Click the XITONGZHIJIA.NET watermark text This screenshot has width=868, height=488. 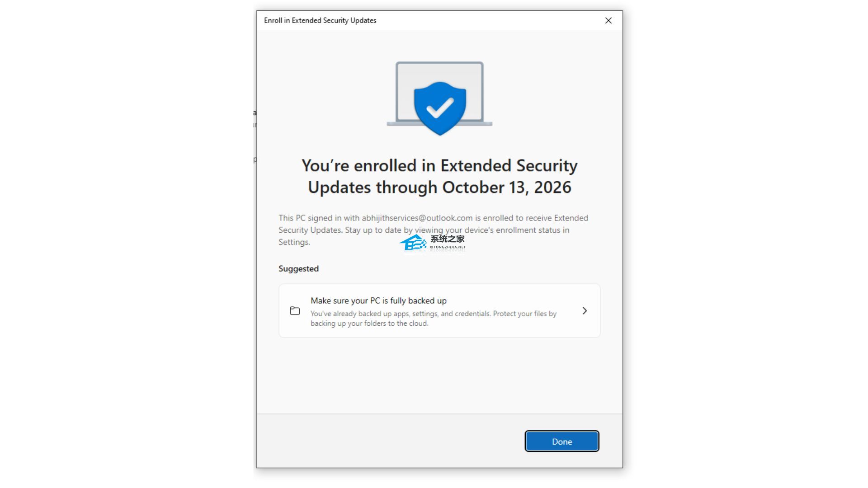pos(447,247)
